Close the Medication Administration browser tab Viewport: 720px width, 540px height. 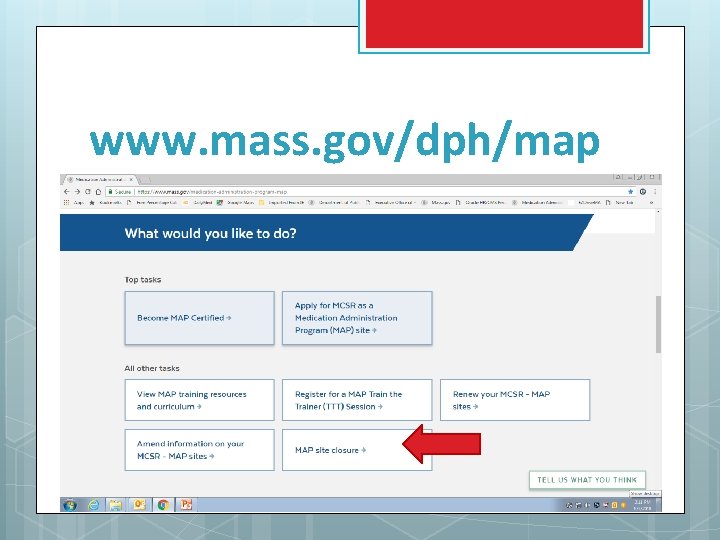click(x=131, y=180)
